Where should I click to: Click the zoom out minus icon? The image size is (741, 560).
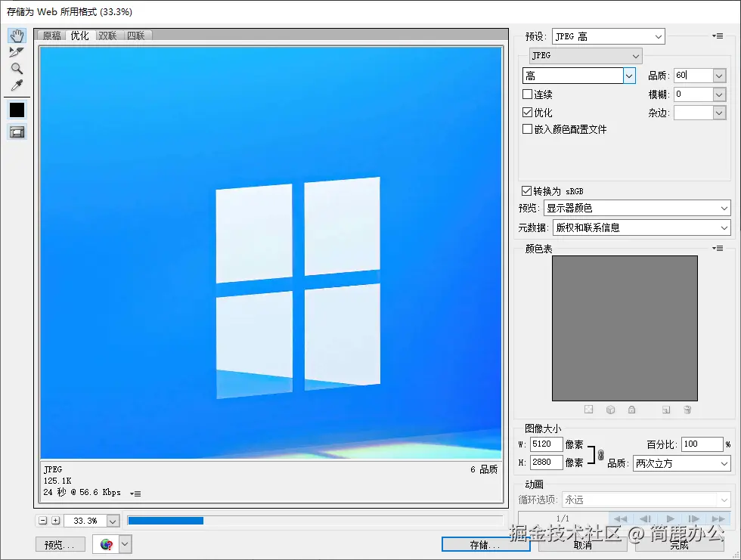coord(43,521)
